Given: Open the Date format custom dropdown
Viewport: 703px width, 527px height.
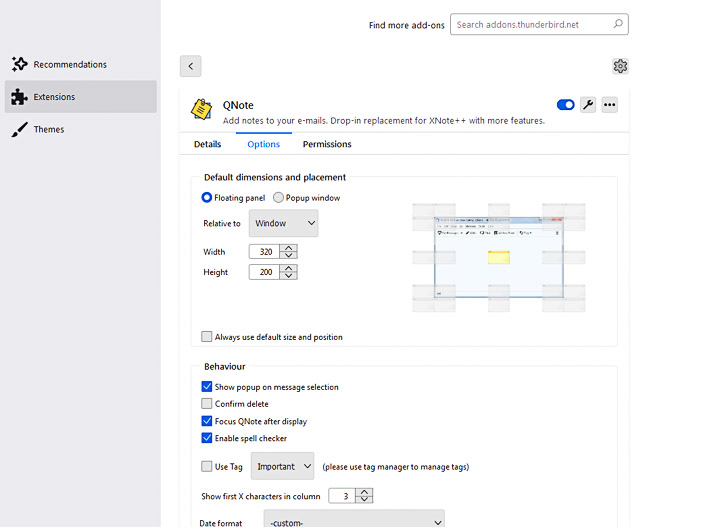Looking at the screenshot, I should [354, 520].
